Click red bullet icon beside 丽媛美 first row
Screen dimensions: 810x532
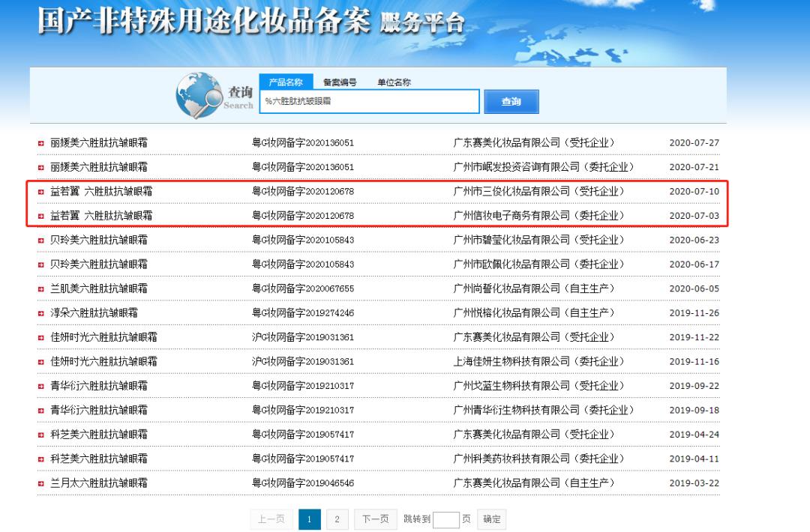(x=40, y=143)
